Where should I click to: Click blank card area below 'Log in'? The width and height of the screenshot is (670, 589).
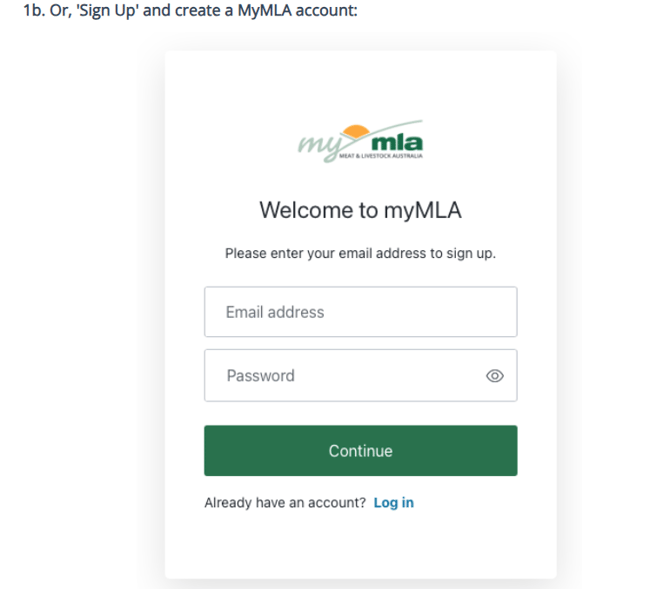[360, 545]
